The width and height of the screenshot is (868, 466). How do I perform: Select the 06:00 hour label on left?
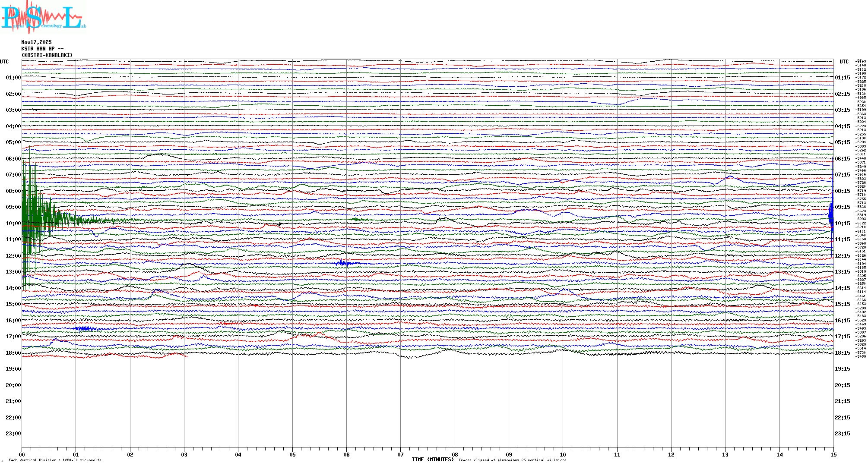tap(13, 159)
